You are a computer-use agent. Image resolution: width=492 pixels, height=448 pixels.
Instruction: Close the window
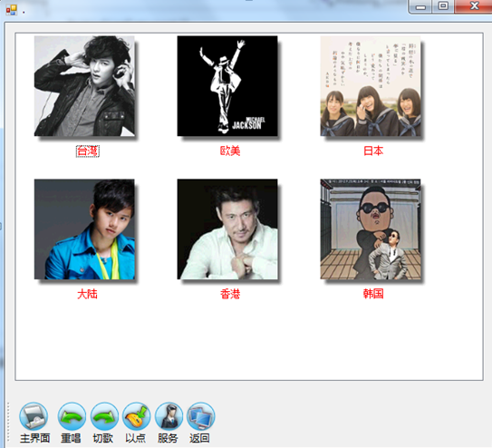(474, 6)
